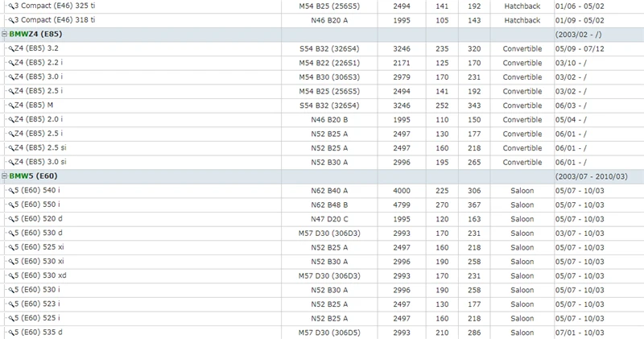Open the BMW Z4 (E85) group header
Screen dimensions: 644x339
coord(35,34)
